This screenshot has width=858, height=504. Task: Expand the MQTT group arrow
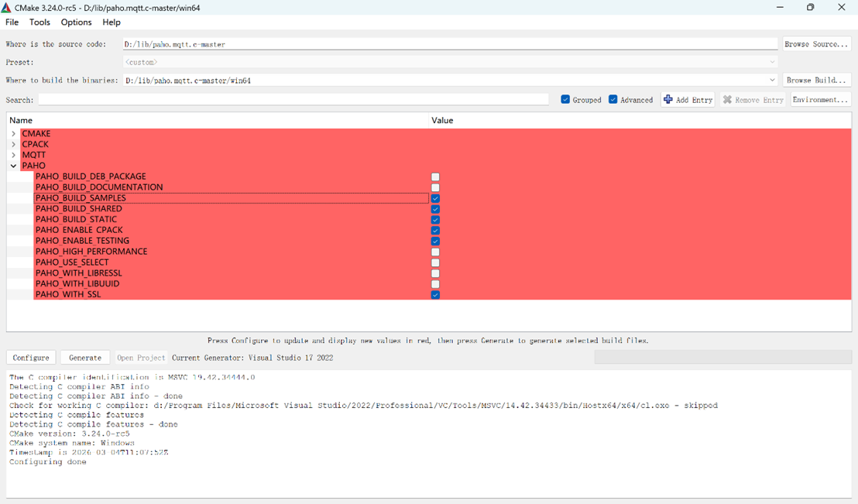coord(14,155)
